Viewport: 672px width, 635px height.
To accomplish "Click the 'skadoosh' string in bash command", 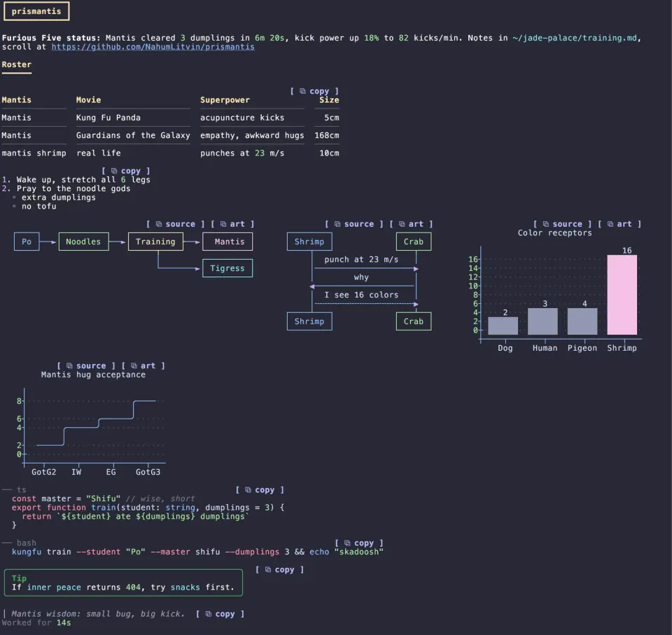I will [x=358, y=552].
